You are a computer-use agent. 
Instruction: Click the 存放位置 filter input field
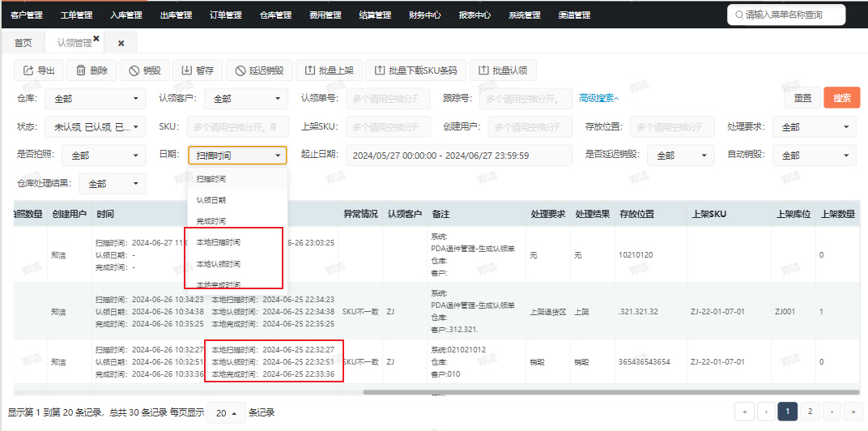(672, 127)
